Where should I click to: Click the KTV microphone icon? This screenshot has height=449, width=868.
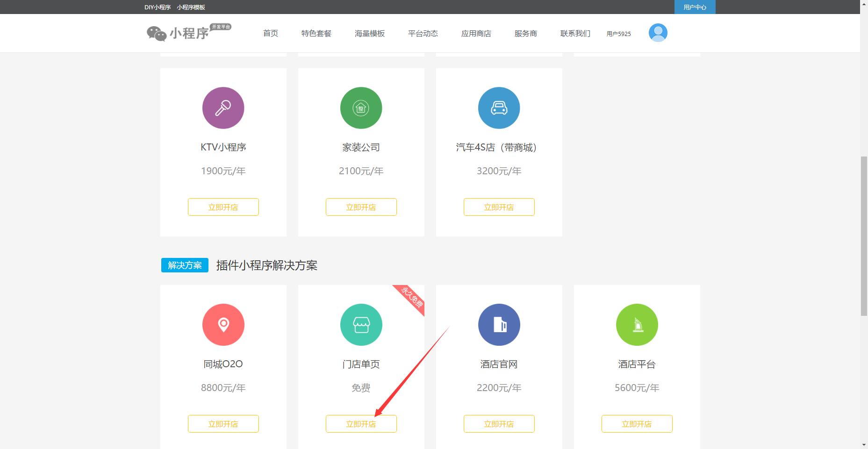coord(223,108)
